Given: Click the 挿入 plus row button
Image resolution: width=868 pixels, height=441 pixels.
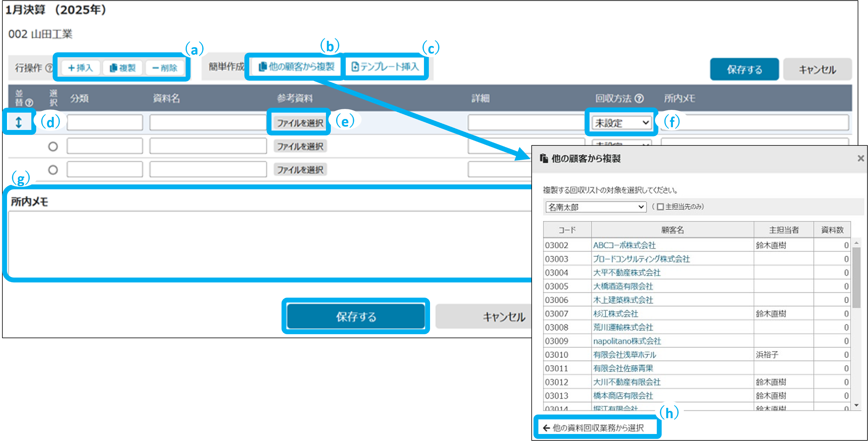Looking at the screenshot, I should [x=81, y=68].
